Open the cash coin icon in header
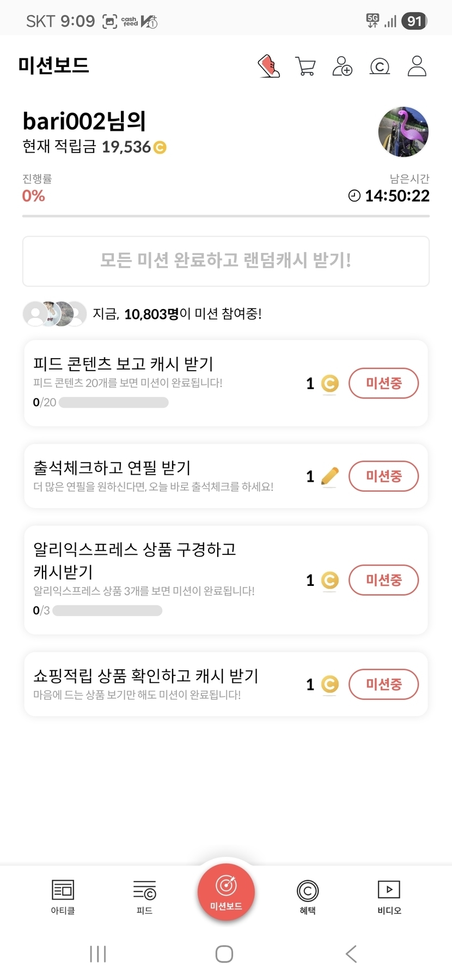 (x=380, y=66)
